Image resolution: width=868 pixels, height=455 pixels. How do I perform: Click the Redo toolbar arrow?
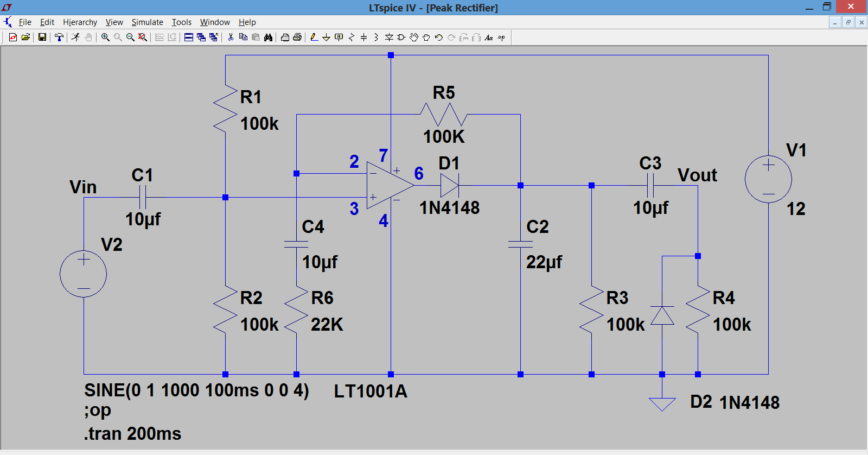coord(451,37)
